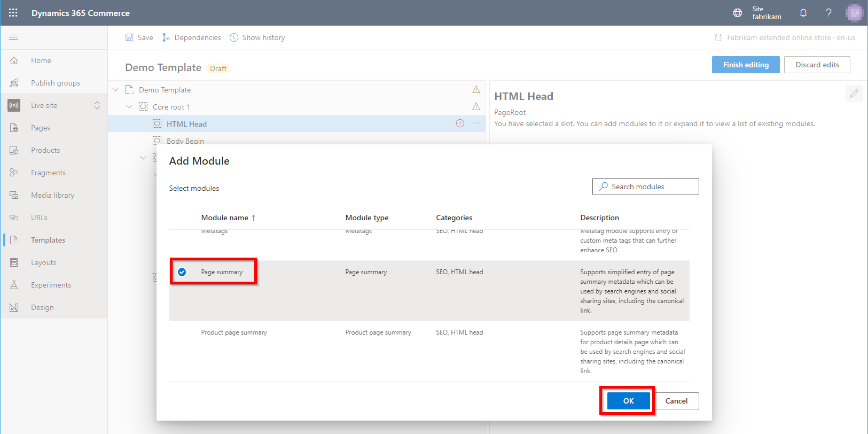The image size is (868, 434).
Task: Collapse the node below Body Begin
Action: click(143, 158)
